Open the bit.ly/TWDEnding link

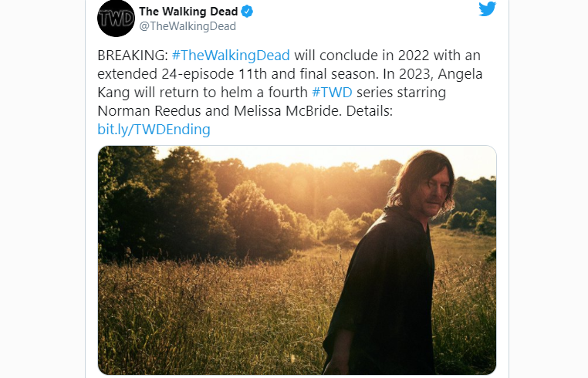(x=154, y=129)
